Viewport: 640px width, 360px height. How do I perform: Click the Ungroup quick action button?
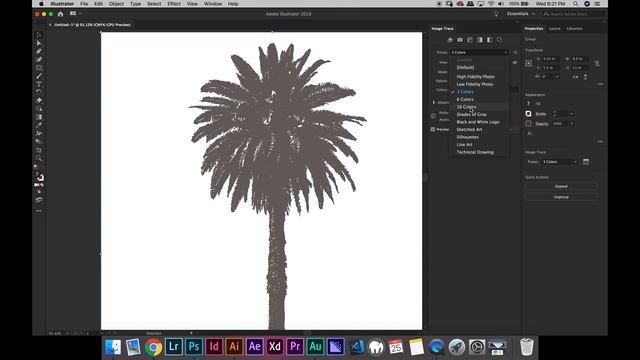[x=561, y=197]
